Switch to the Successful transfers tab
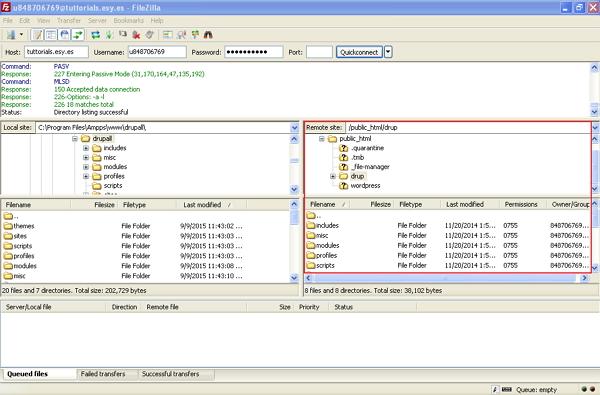 (x=171, y=374)
